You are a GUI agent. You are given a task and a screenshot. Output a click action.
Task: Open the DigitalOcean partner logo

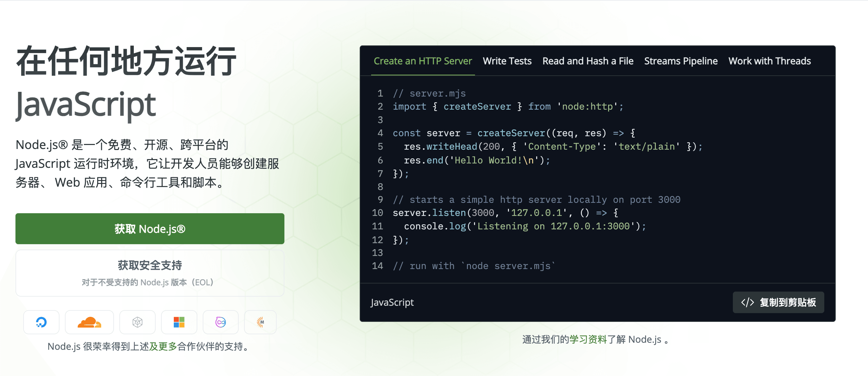click(41, 322)
